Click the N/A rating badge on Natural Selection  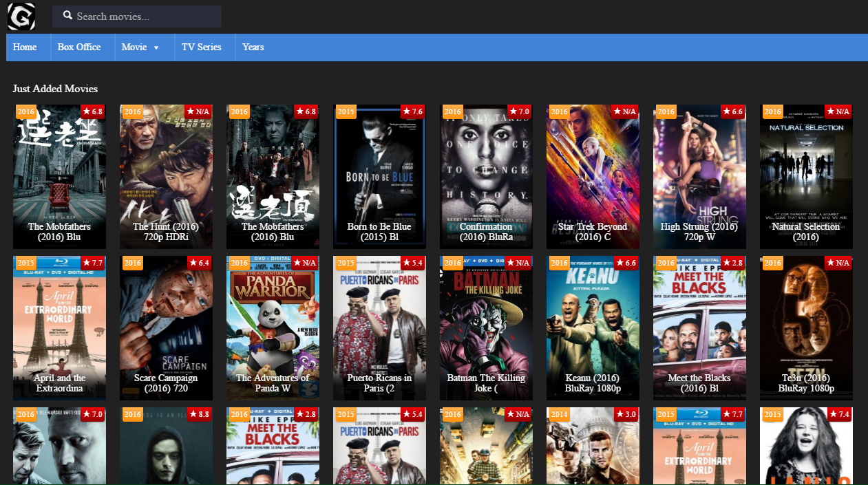pos(838,111)
